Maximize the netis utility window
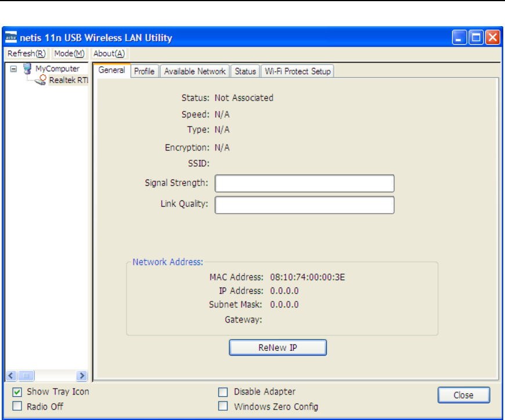 [476, 37]
